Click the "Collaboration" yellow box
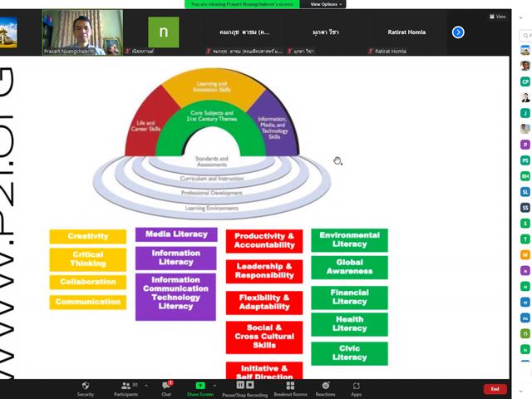 (88, 282)
